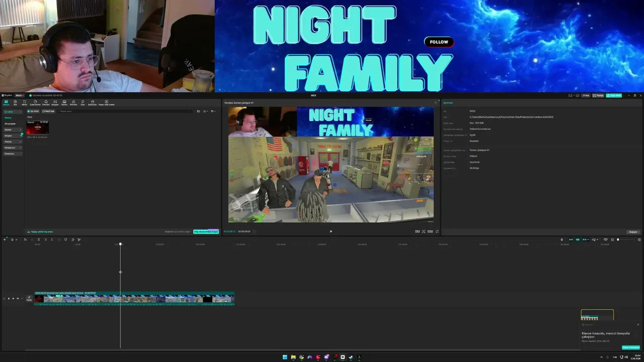
Task: Expand the Sizinki sidebar section
Action: coord(13,130)
